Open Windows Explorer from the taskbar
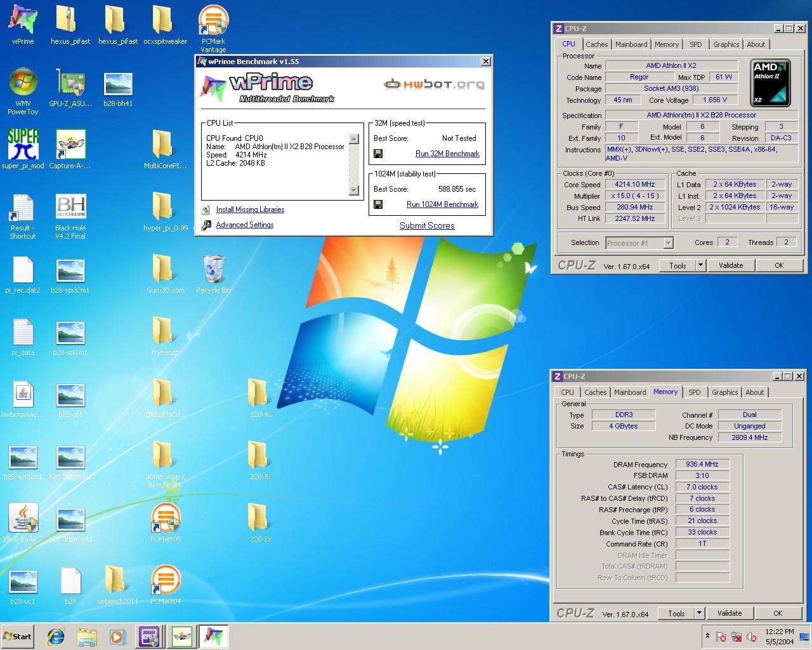812x650 pixels. click(87, 636)
